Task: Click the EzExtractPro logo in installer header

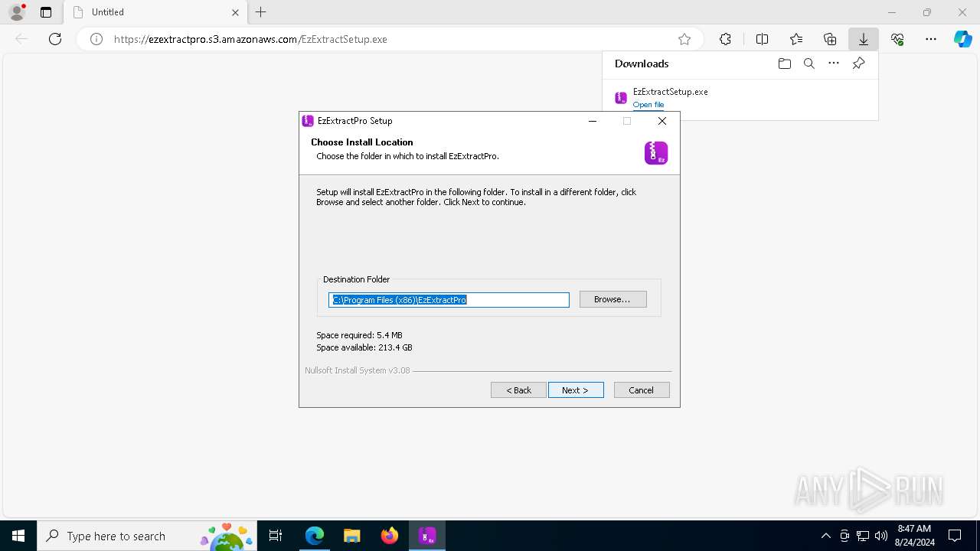Action: (656, 153)
